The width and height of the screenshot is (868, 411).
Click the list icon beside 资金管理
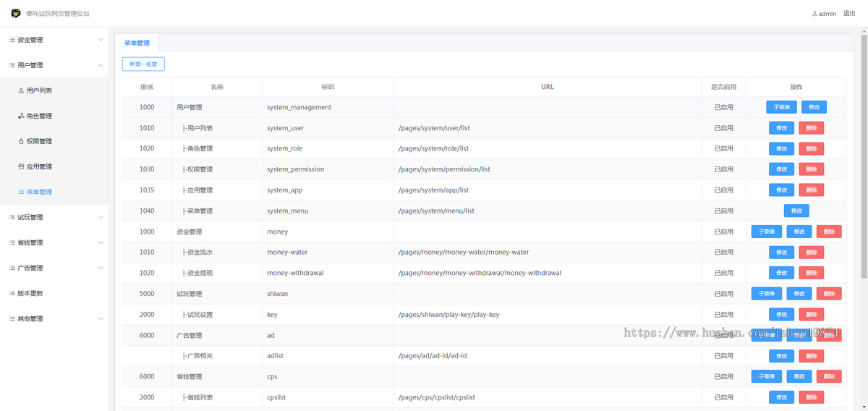coord(12,40)
